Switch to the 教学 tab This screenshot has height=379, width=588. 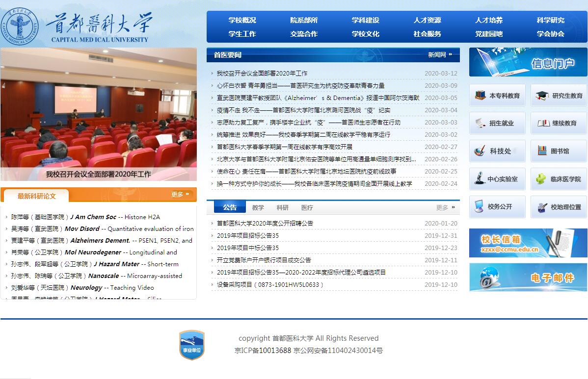(258, 207)
